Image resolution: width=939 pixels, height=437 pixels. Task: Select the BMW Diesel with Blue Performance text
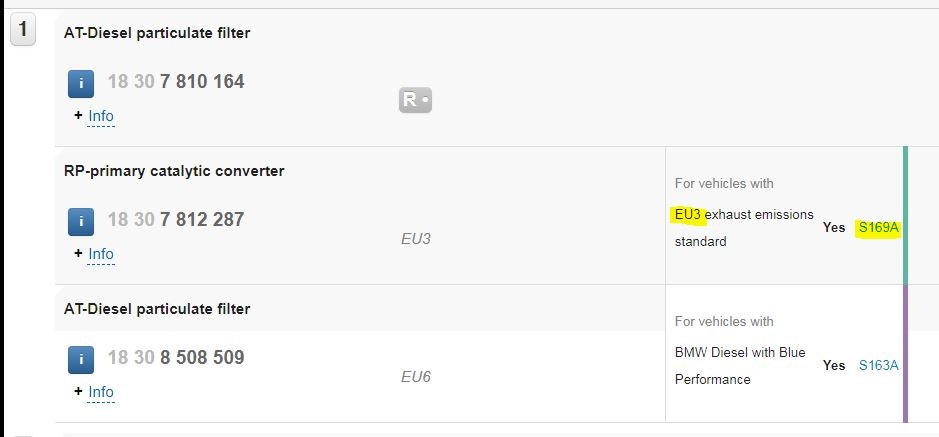[740, 366]
